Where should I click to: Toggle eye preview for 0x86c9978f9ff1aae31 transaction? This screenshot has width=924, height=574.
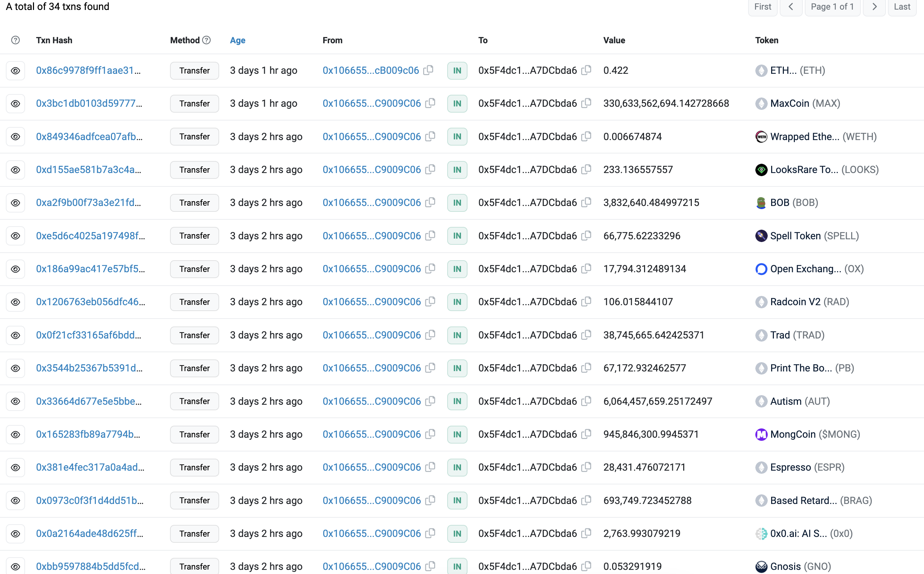15,71
